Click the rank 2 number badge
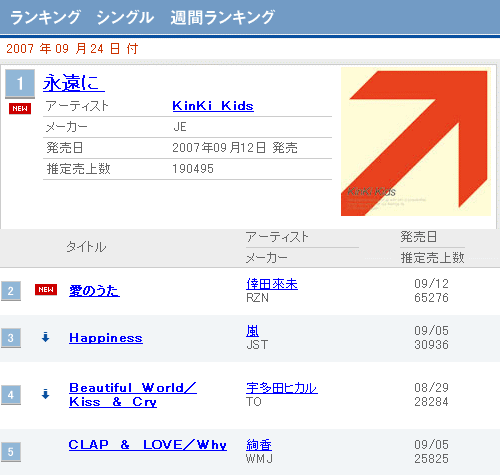Viewport: 500px width, 475px height. [11, 291]
